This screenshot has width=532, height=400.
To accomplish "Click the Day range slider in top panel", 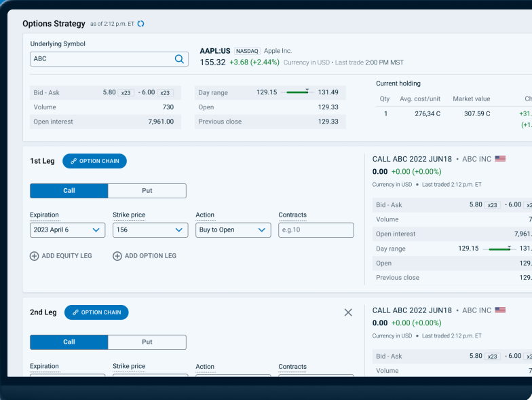I will pyautogui.click(x=297, y=92).
